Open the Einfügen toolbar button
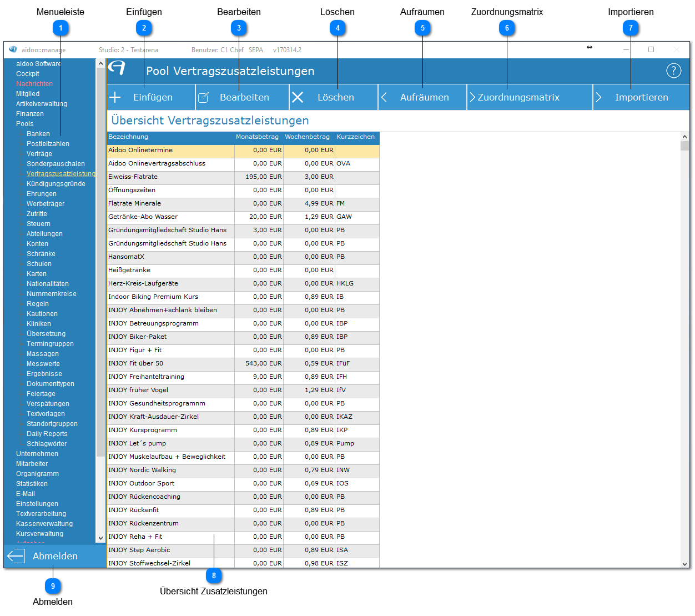This screenshot has width=695, height=616. pyautogui.click(x=151, y=97)
